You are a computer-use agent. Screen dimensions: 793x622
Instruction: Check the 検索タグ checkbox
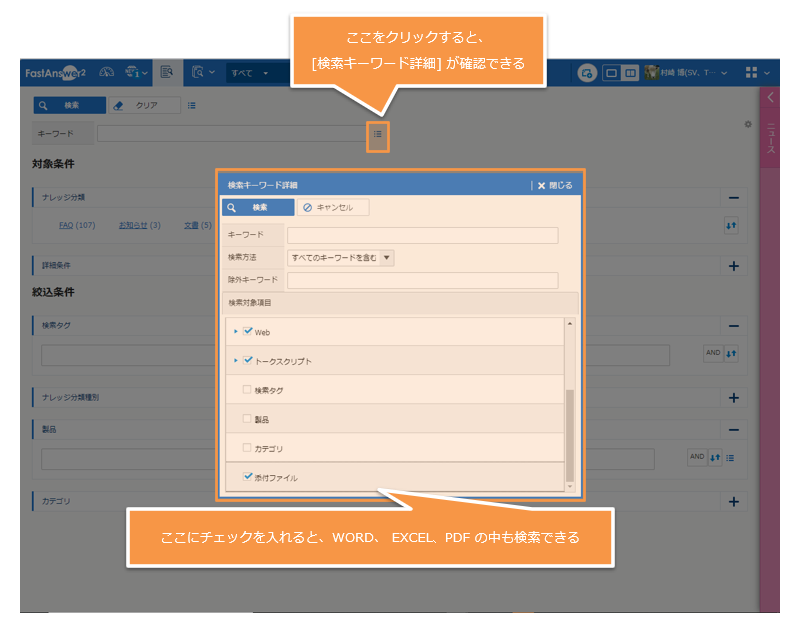(x=247, y=389)
